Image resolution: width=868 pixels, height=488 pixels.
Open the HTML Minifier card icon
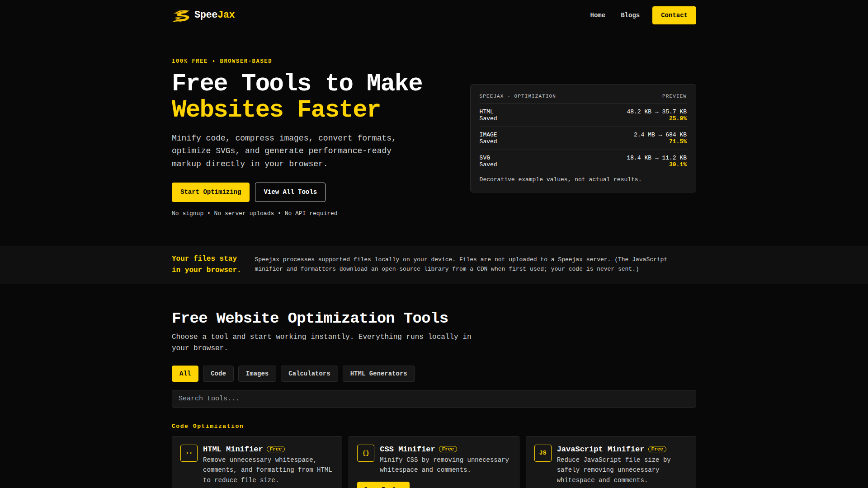[x=189, y=453]
